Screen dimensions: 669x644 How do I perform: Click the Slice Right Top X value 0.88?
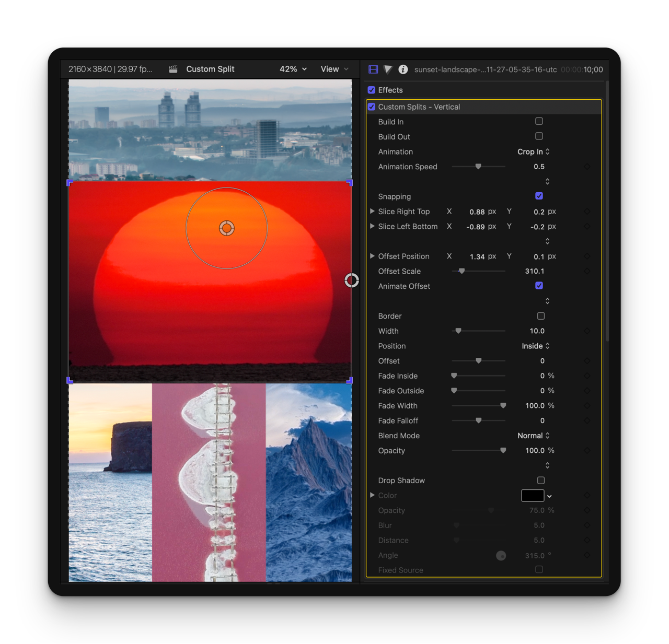(477, 212)
